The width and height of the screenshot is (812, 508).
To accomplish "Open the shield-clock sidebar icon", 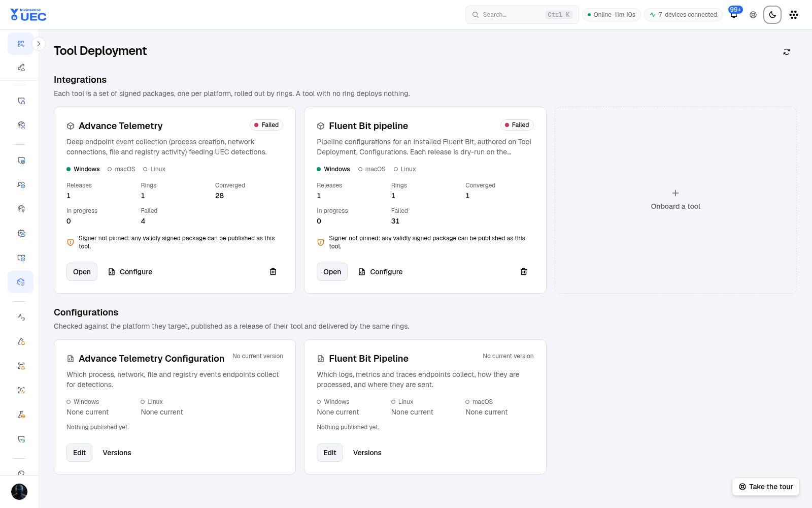I will coord(21,439).
